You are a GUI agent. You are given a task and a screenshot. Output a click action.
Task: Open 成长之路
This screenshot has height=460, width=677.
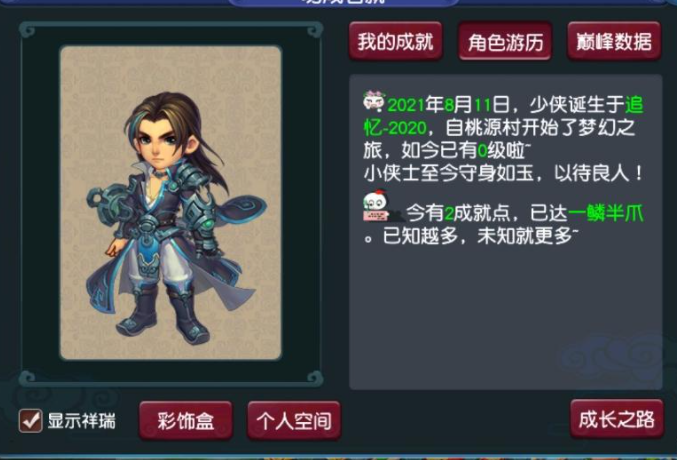pos(617,419)
